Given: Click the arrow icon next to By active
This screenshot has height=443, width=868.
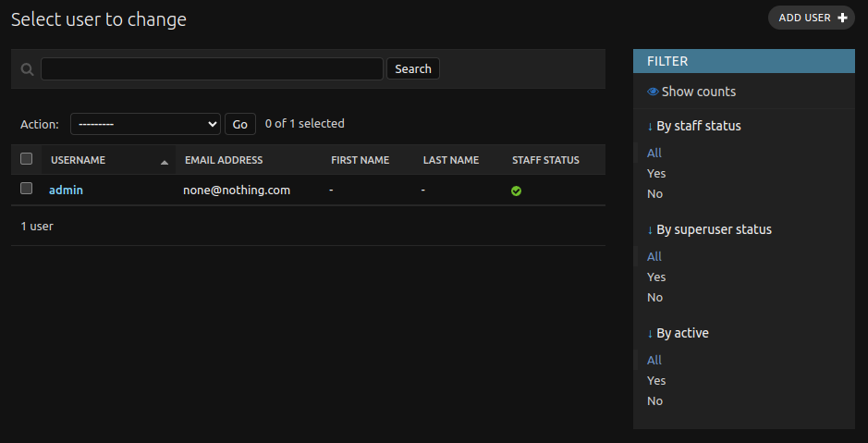Looking at the screenshot, I should point(650,333).
